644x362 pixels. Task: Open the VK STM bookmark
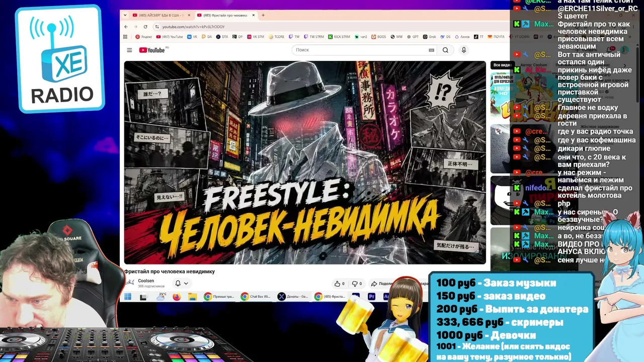point(255,37)
